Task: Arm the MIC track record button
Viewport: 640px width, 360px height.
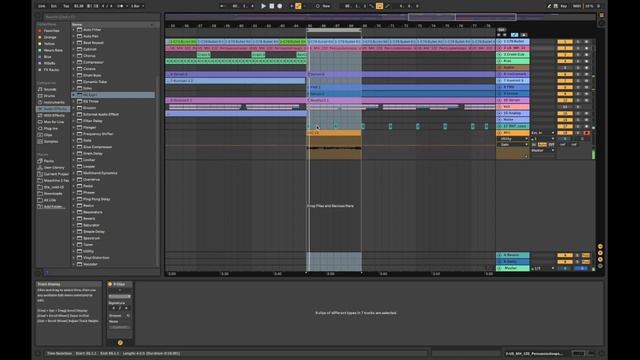Action: coord(587,133)
